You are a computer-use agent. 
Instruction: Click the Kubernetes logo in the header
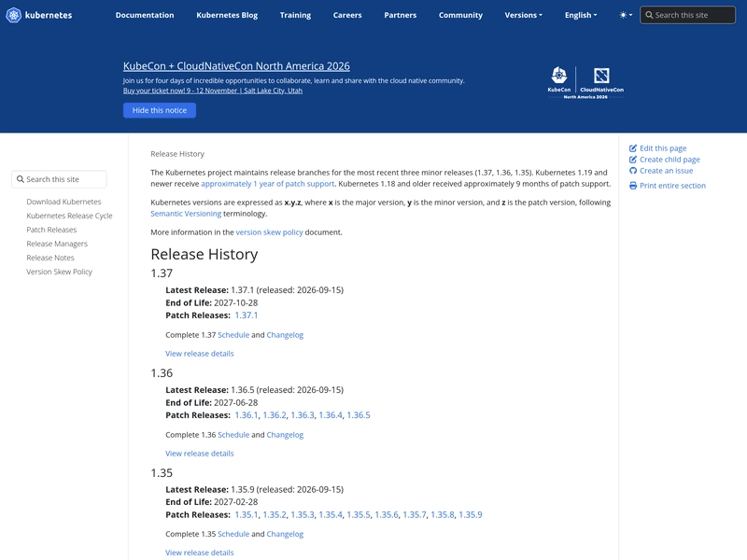click(39, 15)
